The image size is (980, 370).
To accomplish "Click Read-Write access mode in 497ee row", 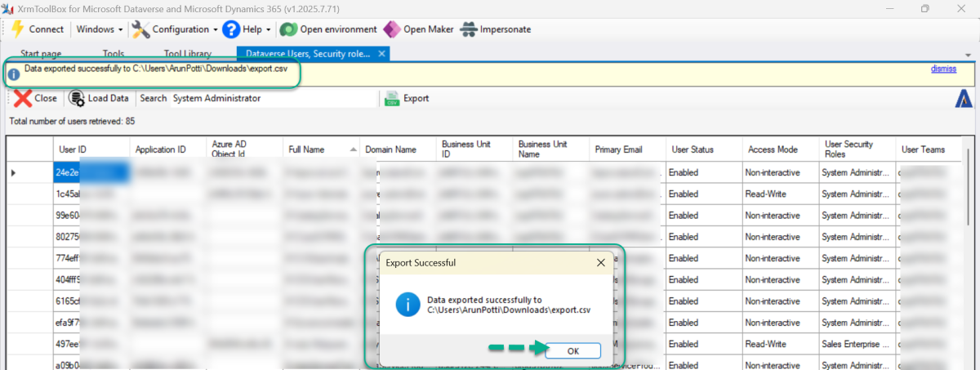I will click(782, 343).
